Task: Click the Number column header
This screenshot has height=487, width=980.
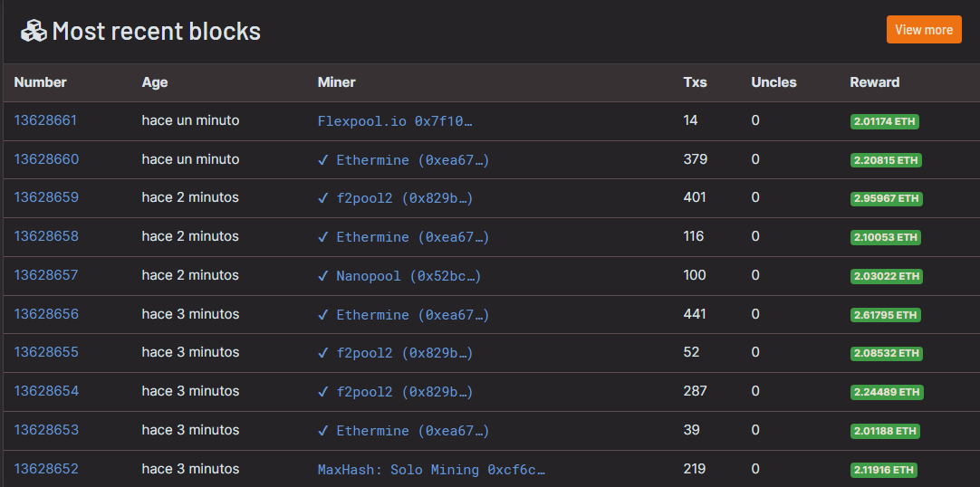Action: pos(41,82)
